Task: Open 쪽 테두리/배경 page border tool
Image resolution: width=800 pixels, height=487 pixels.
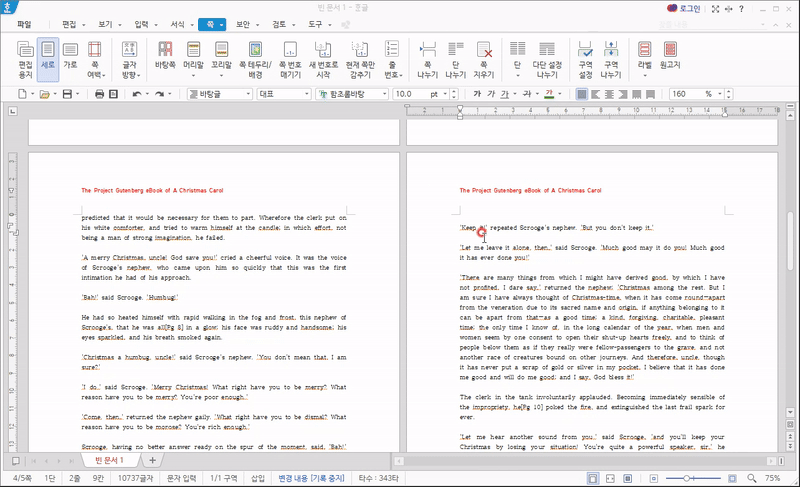Action: 256,60
